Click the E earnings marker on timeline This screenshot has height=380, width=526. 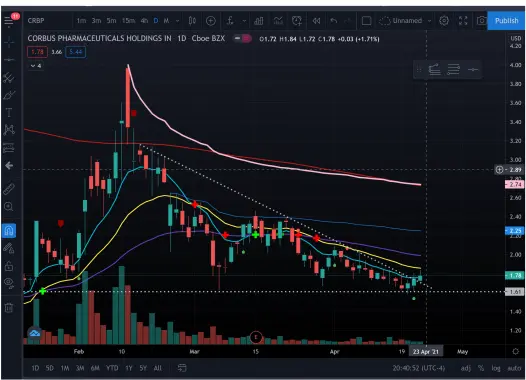[256, 336]
